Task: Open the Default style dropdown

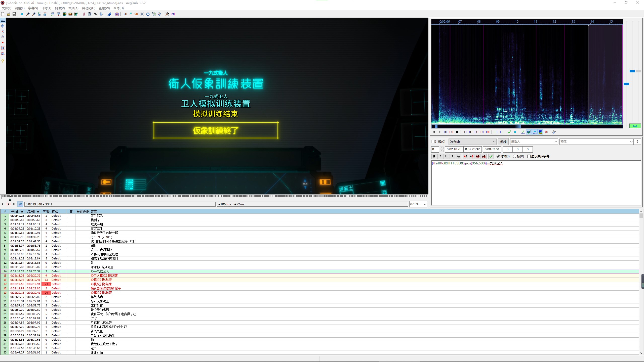Action: pyautogui.click(x=472, y=142)
